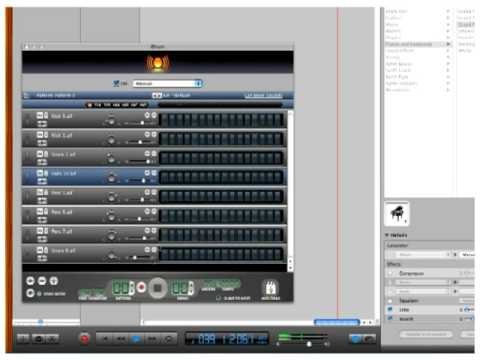Screen dimensions: 480x360
Task: Toggle the Echo effect checkbox
Action: point(390,310)
